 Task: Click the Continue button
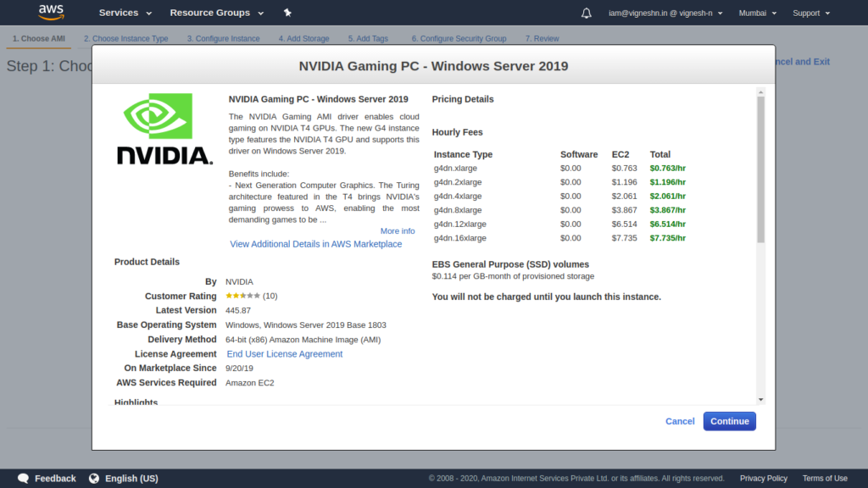point(730,422)
